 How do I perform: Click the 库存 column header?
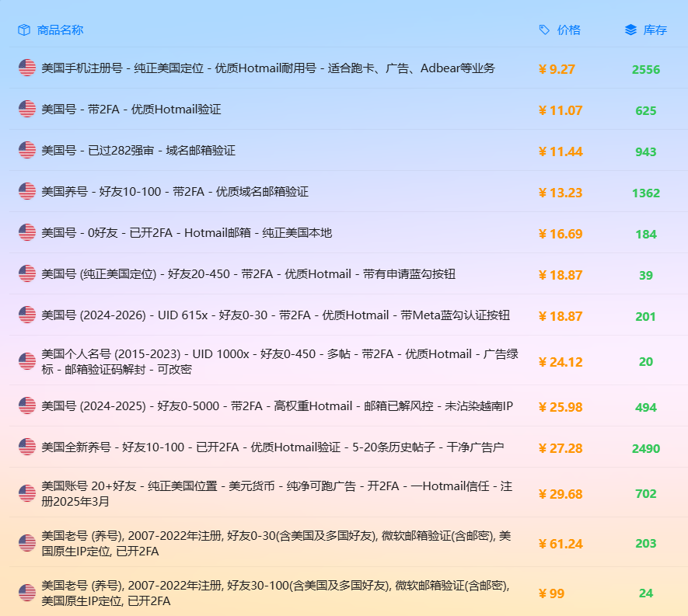pyautogui.click(x=655, y=30)
